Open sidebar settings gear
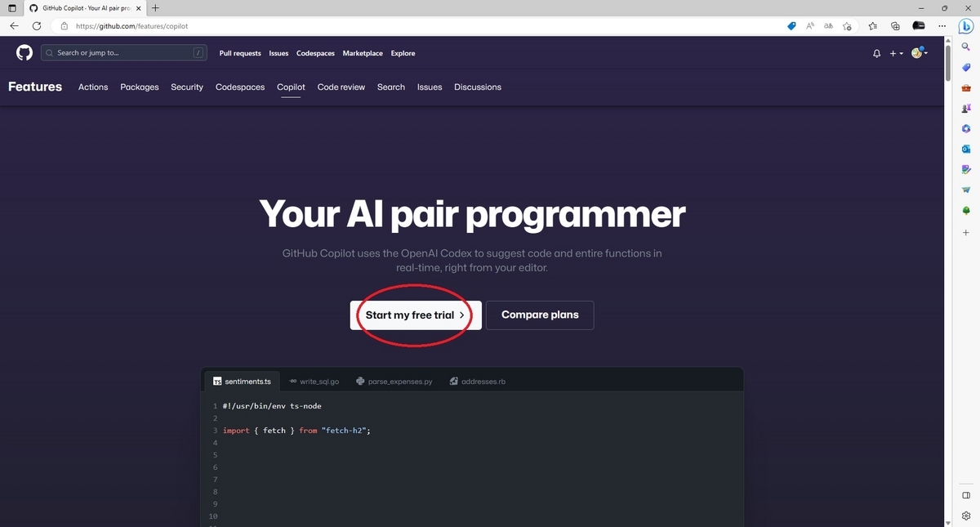Screen dimensions: 980x527 point(966,516)
